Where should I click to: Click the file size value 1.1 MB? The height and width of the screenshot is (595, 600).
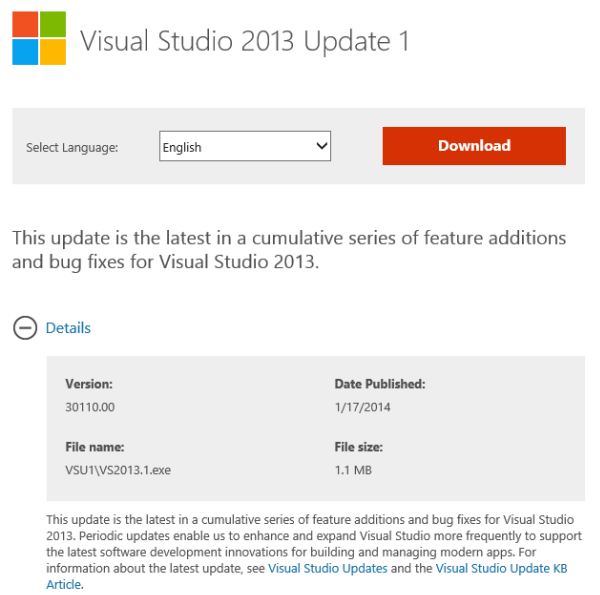(352, 468)
